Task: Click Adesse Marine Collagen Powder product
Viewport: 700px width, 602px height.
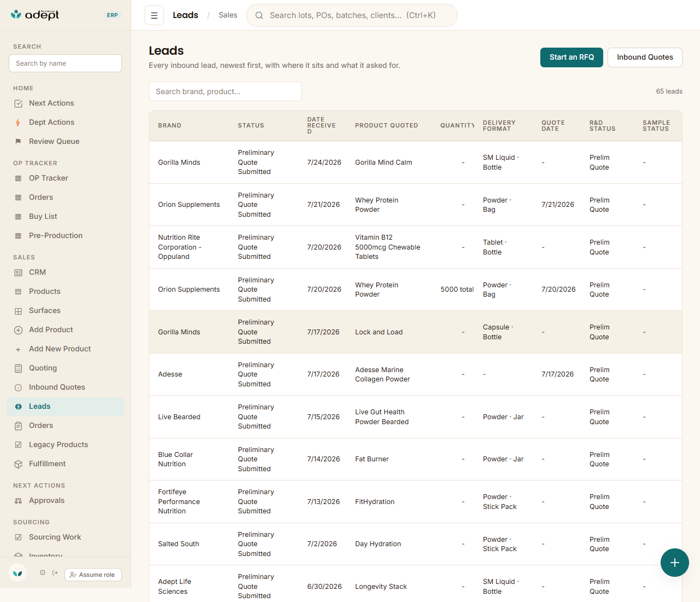Action: (x=382, y=374)
